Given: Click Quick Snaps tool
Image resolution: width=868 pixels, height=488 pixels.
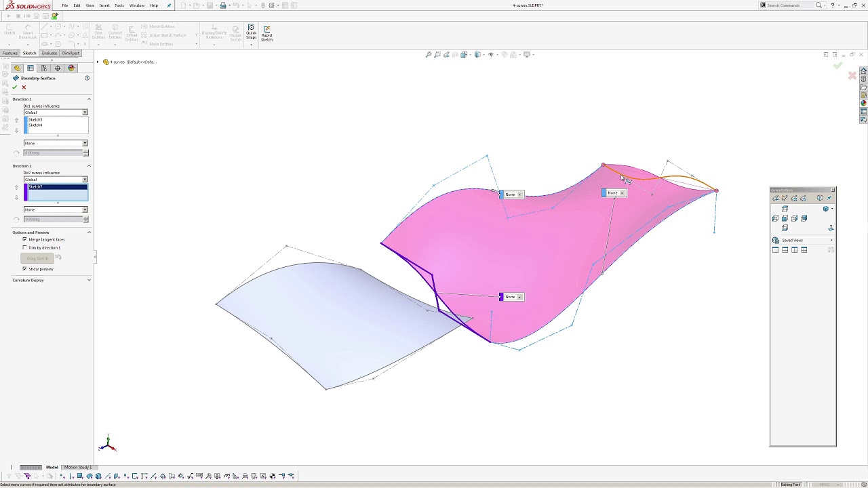Looking at the screenshot, I should pos(251,31).
